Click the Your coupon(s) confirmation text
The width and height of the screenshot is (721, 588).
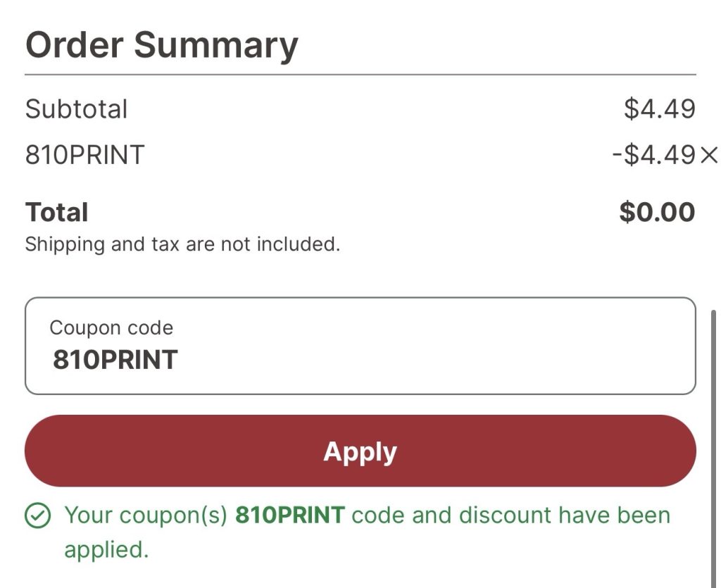(146, 515)
